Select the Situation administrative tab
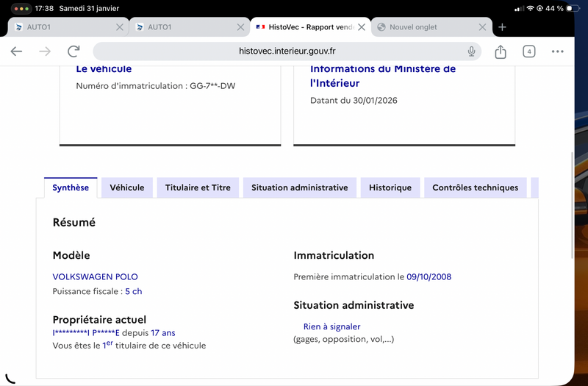Screen dimensions: 588x386 (299, 187)
